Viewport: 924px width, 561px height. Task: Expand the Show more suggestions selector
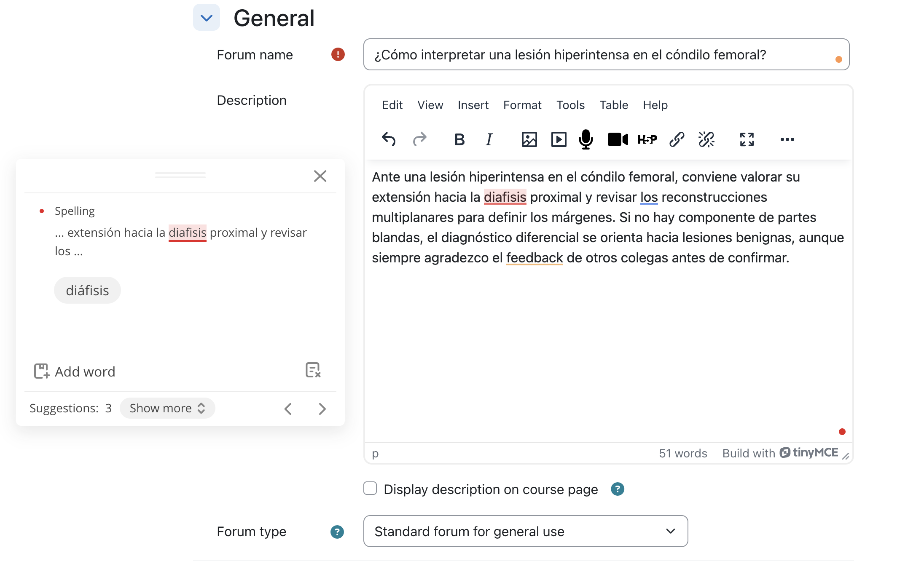click(167, 408)
